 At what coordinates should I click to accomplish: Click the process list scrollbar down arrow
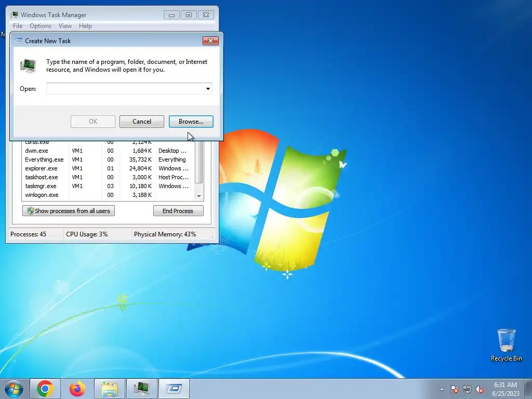tap(199, 196)
